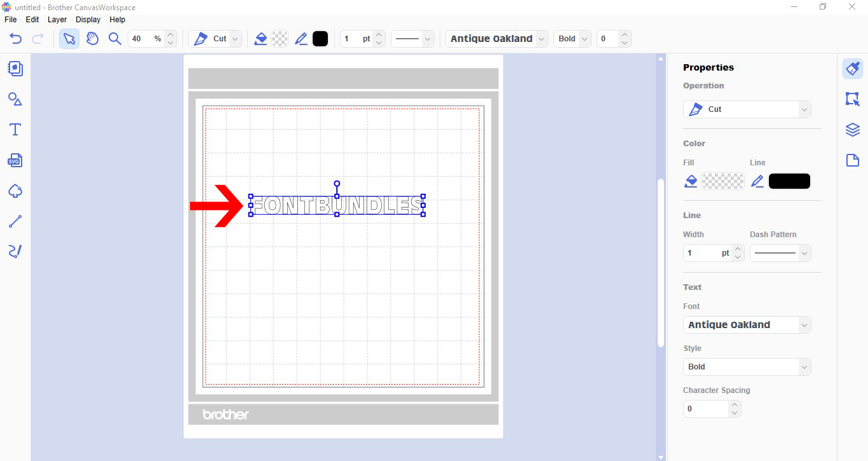This screenshot has height=461, width=868.
Task: Restore down the application window
Action: [823, 7]
